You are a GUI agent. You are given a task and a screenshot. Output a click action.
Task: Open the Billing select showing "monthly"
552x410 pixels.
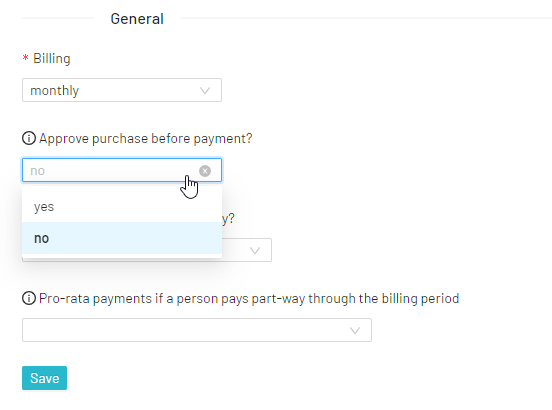122,90
